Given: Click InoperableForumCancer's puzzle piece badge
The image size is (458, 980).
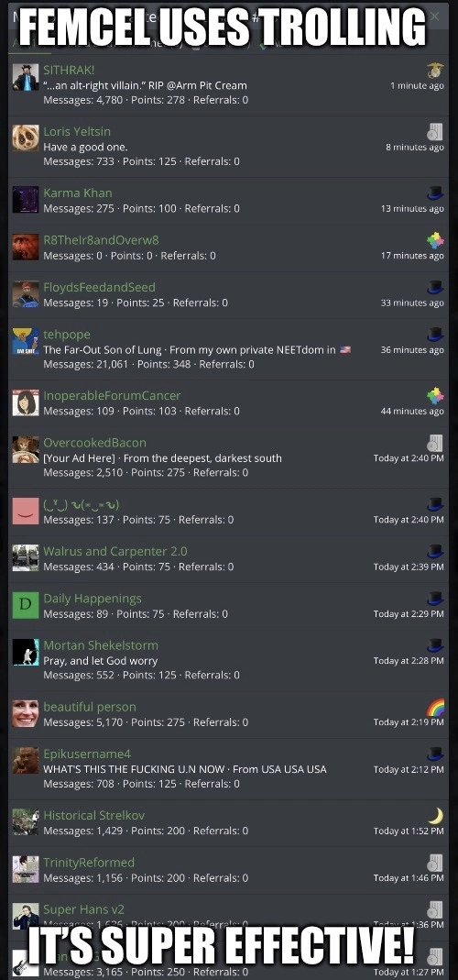Looking at the screenshot, I should 435,396.
